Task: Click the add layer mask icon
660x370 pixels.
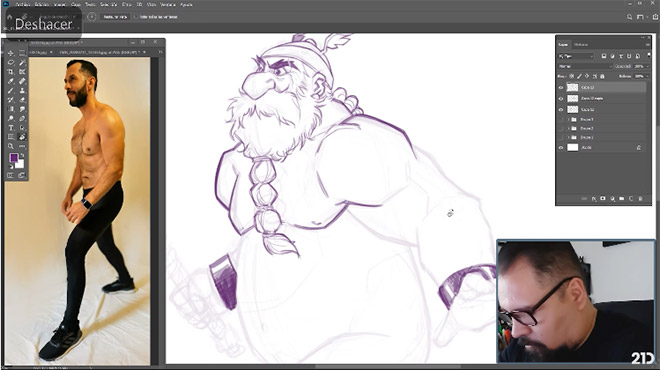Action: pos(603,198)
